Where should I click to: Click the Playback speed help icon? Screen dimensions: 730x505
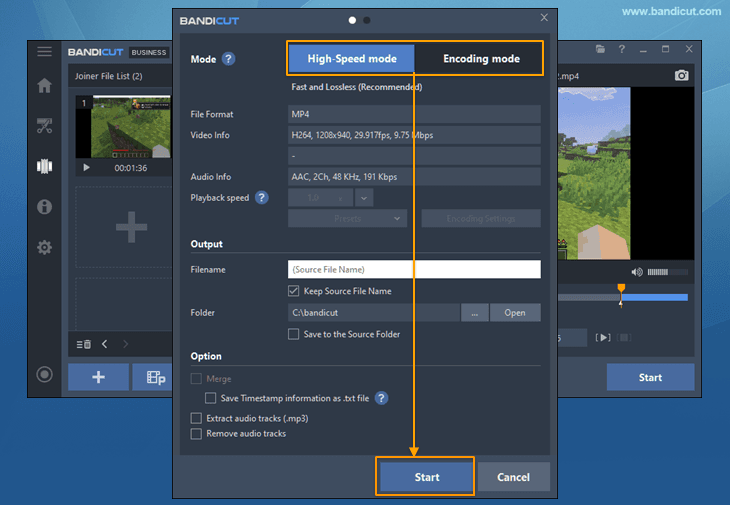(x=262, y=198)
